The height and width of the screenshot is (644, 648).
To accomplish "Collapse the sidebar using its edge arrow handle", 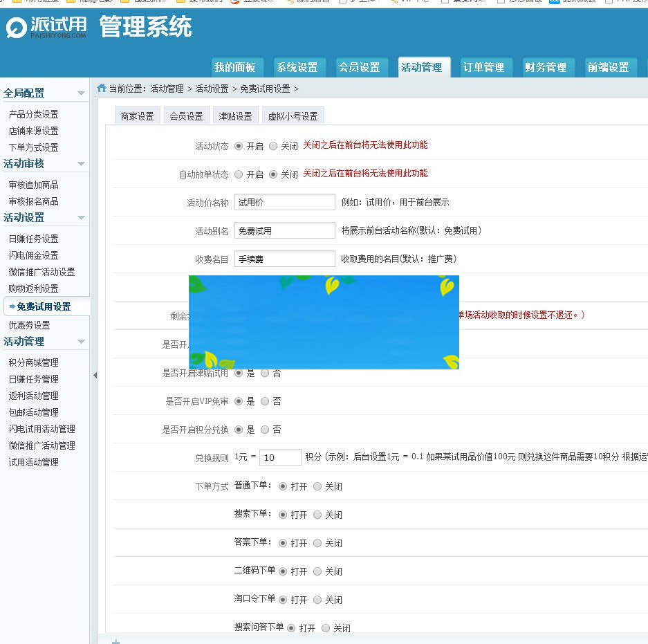I will tap(94, 376).
